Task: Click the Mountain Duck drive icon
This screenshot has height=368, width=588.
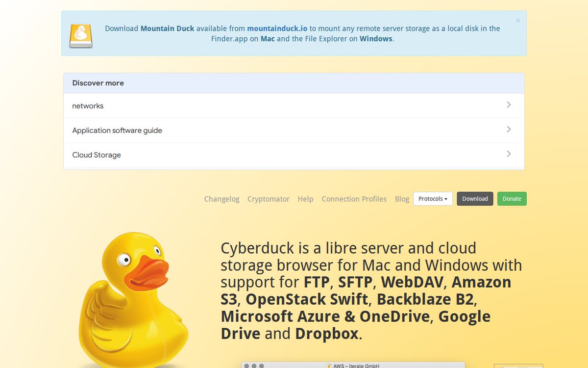Action: click(81, 36)
